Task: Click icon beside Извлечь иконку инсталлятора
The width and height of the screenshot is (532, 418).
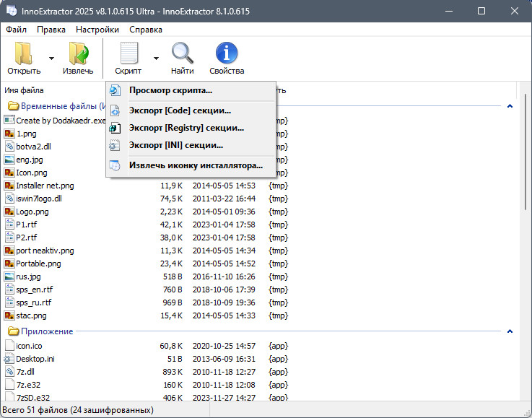Action: coord(115,165)
